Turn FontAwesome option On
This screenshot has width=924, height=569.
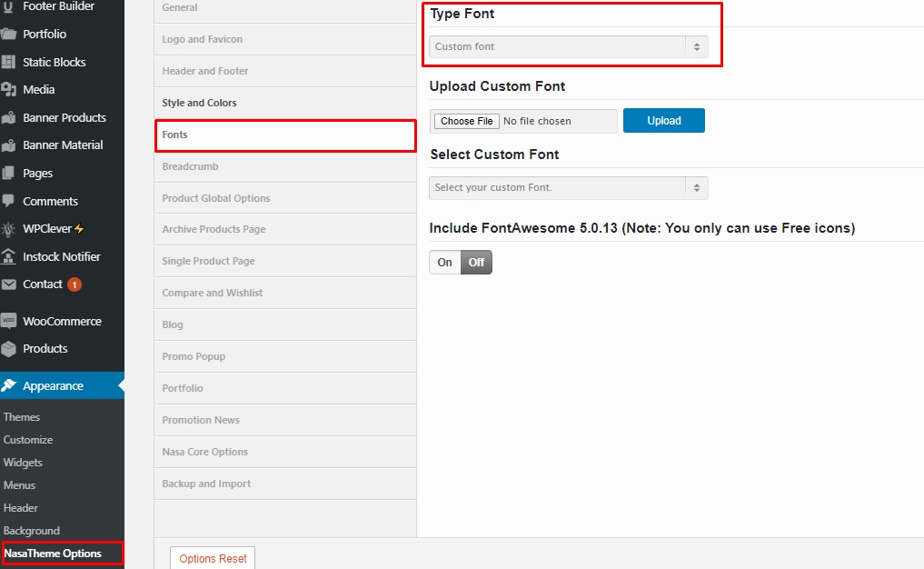(x=445, y=263)
